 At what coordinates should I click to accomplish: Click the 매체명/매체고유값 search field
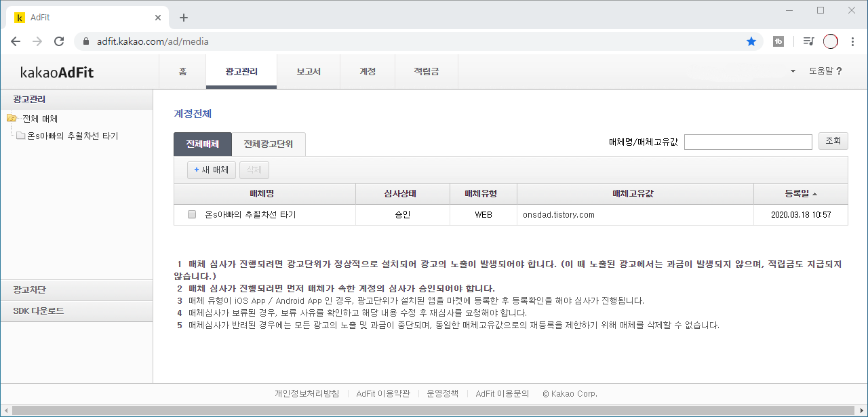tap(748, 142)
